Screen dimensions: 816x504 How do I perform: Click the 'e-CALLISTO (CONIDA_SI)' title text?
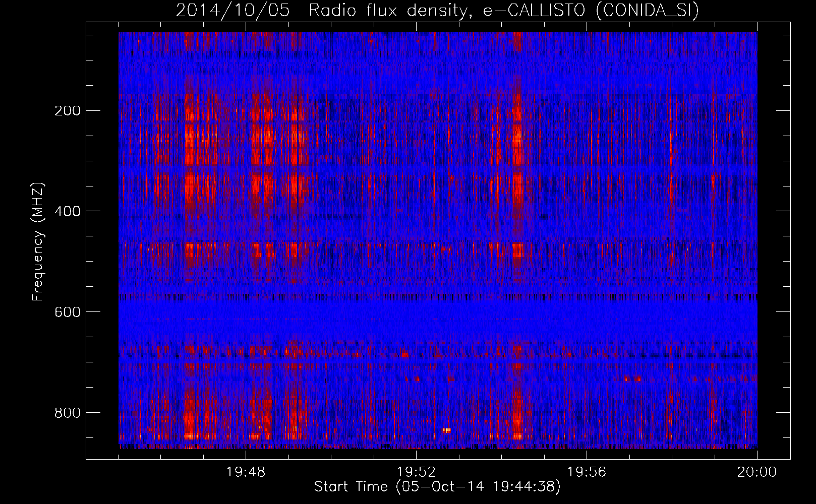click(x=591, y=11)
